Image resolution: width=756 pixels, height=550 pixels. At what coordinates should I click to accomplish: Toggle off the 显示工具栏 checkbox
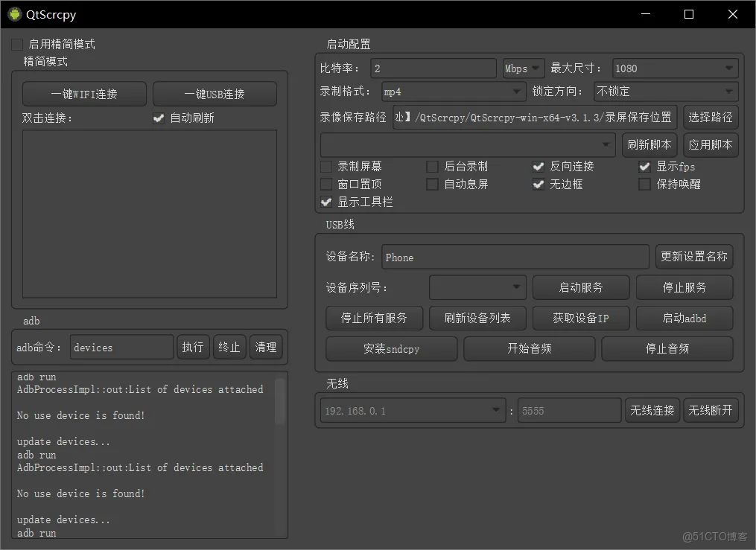click(325, 202)
